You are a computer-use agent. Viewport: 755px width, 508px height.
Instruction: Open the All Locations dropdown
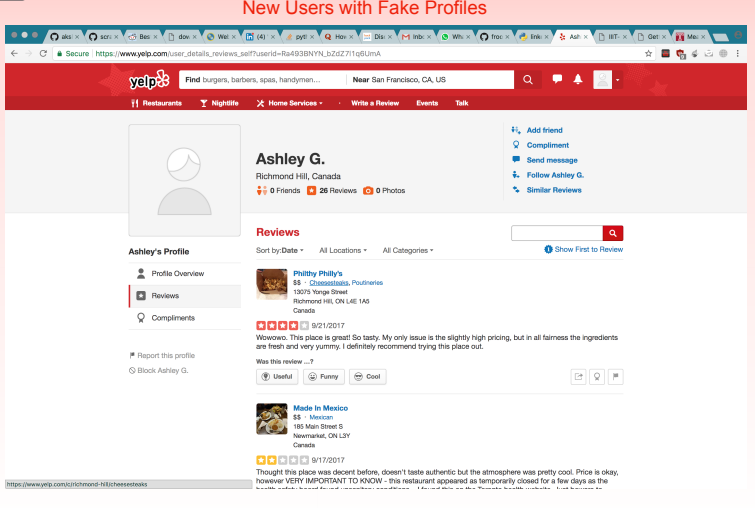[x=343, y=250]
